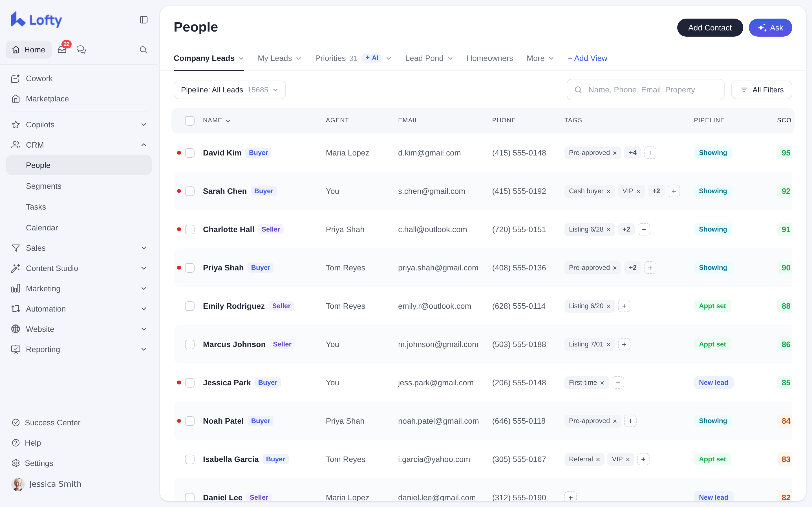Click the + Add View link

(x=587, y=58)
